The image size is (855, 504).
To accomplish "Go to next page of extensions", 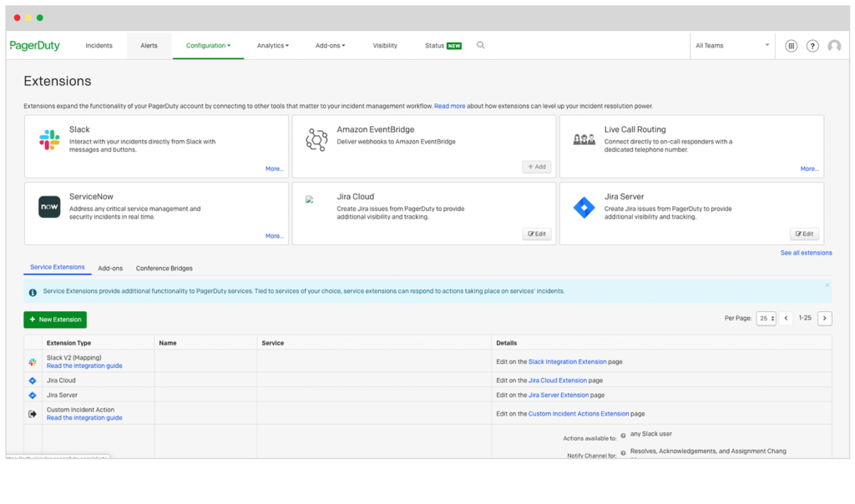I will [824, 318].
